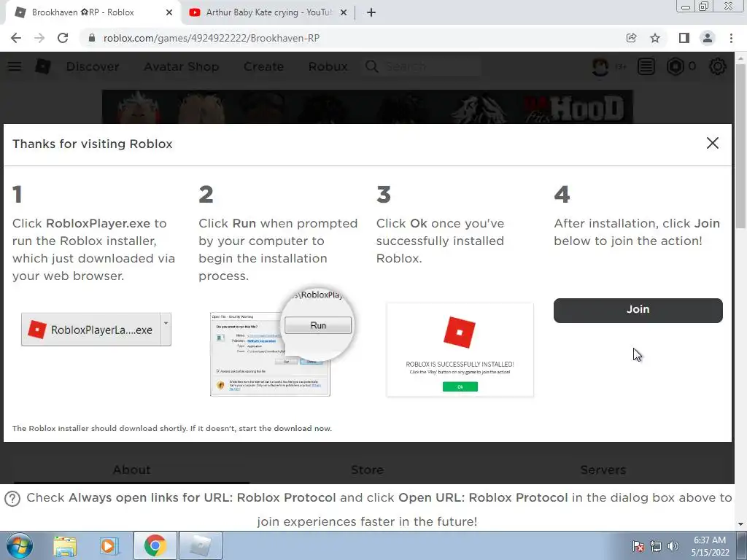747x560 pixels.
Task: Click the Roblox successfully installed illustration
Action: click(x=460, y=349)
